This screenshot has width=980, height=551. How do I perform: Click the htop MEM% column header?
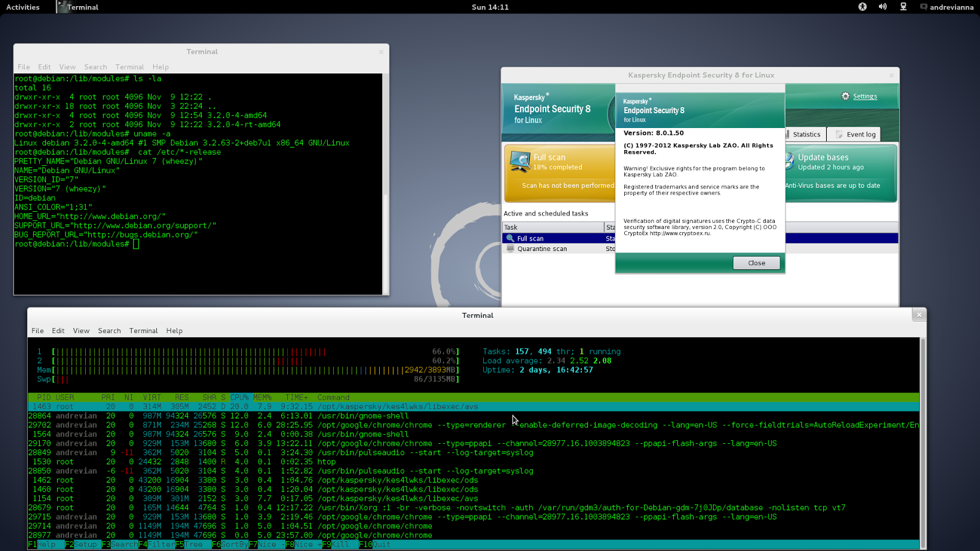click(x=262, y=397)
